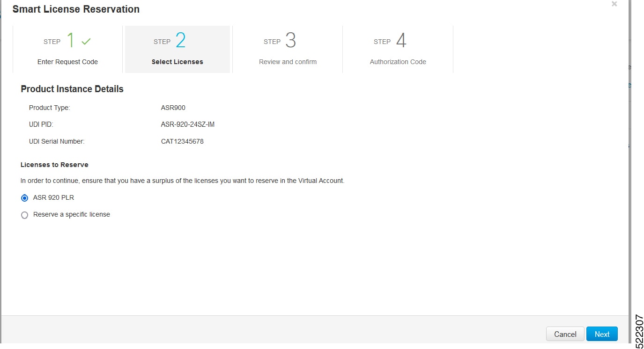Cancel the license reservation dialog
The image size is (644, 349).
pos(565,334)
